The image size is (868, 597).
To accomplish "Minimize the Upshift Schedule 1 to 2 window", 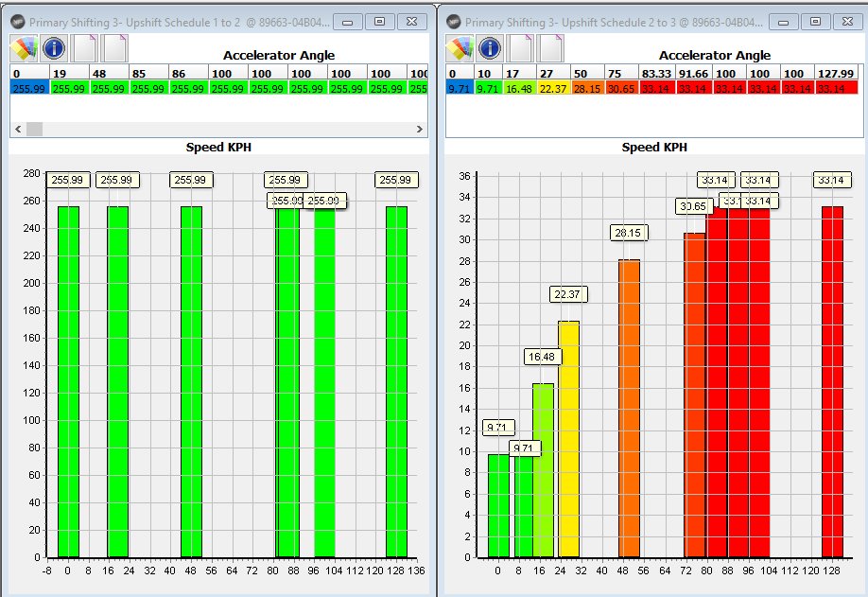I will point(348,22).
